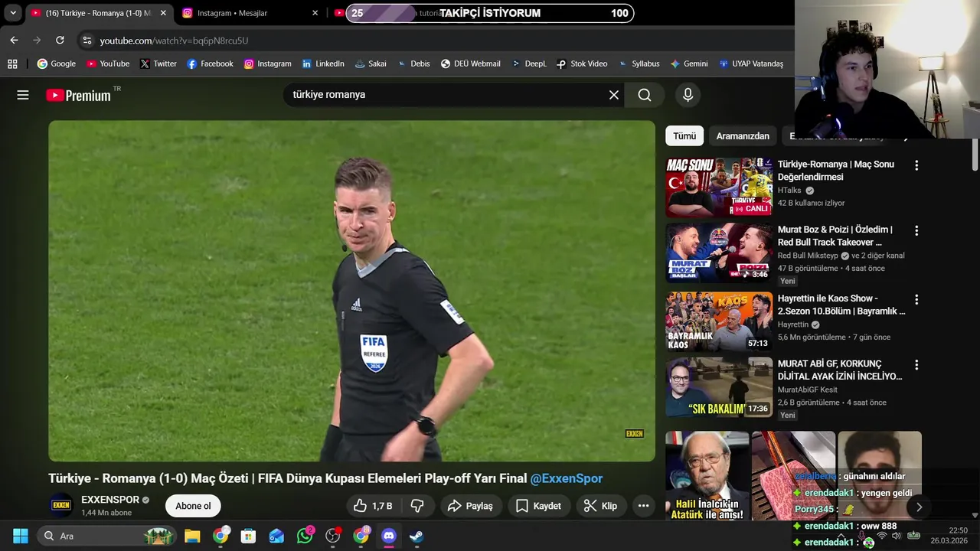Open the DeepL bookmark
This screenshot has height=551, width=980.
coord(529,64)
